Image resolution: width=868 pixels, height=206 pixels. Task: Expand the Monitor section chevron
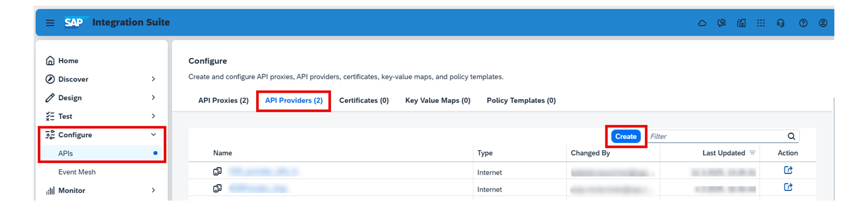pos(154,190)
